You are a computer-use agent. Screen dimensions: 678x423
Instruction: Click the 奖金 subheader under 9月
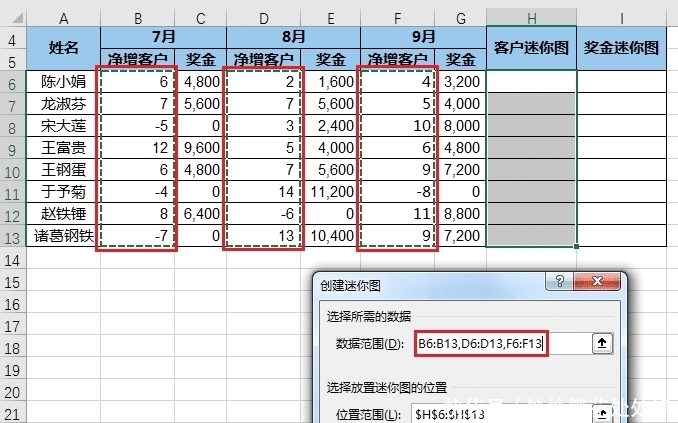tap(461, 59)
